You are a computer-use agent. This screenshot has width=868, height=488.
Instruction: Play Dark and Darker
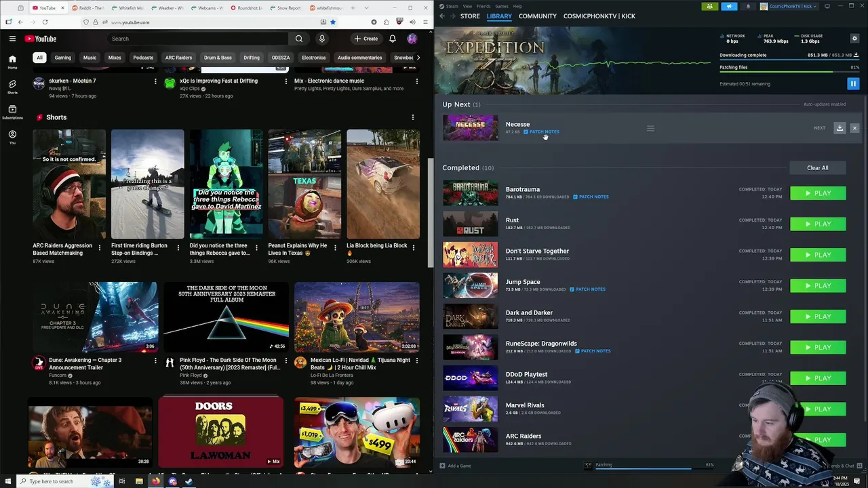point(818,317)
